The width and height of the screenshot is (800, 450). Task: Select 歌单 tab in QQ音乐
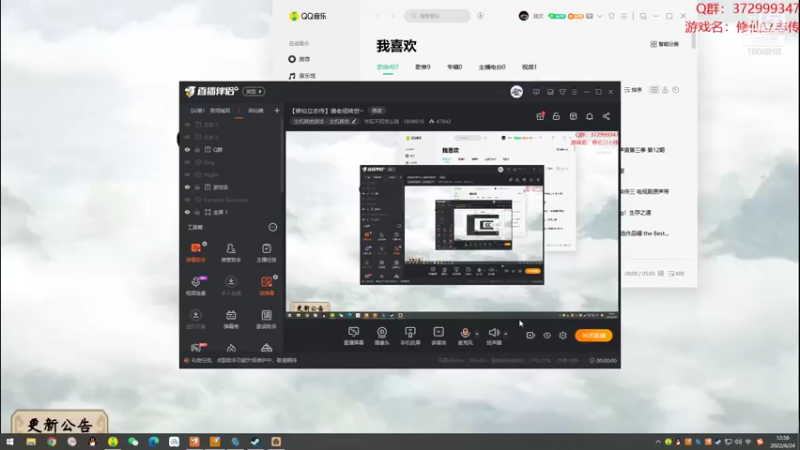click(x=422, y=67)
